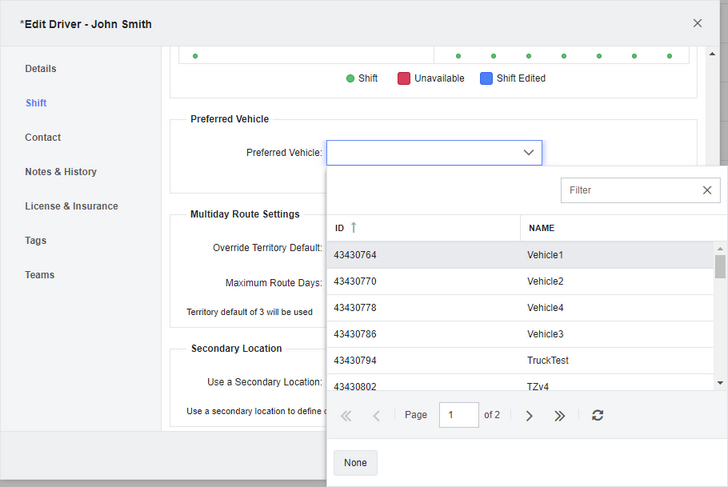This screenshot has width=728, height=487.
Task: Jump to first page of vehicles
Action: tap(346, 415)
